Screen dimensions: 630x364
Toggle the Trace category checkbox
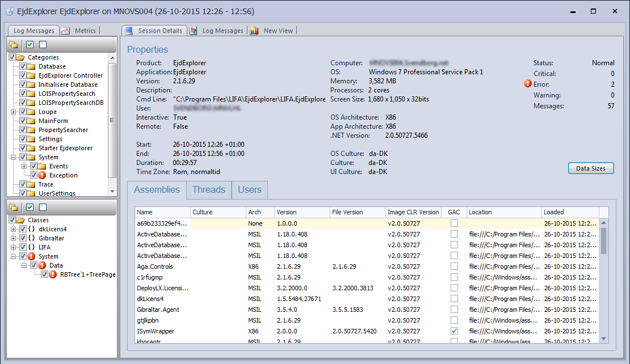click(23, 184)
